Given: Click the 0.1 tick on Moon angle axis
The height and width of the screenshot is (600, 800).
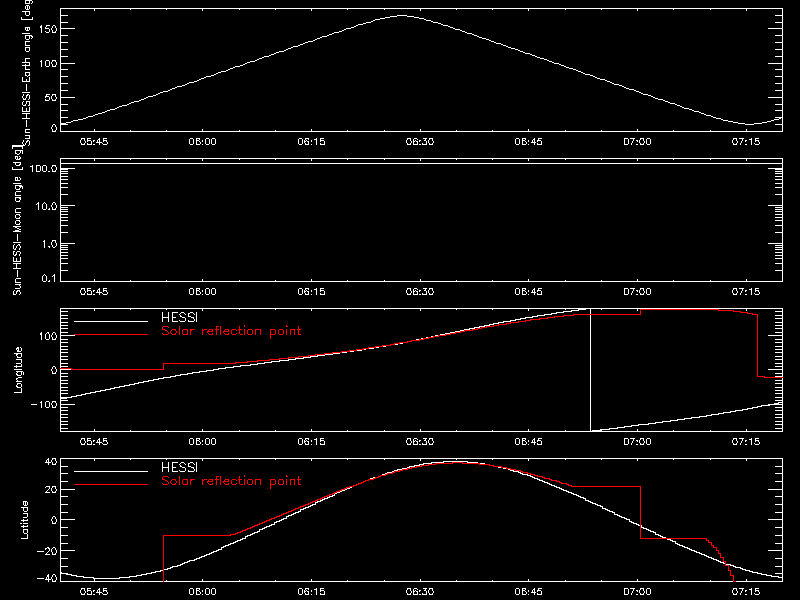Looking at the screenshot, I should [x=49, y=278].
